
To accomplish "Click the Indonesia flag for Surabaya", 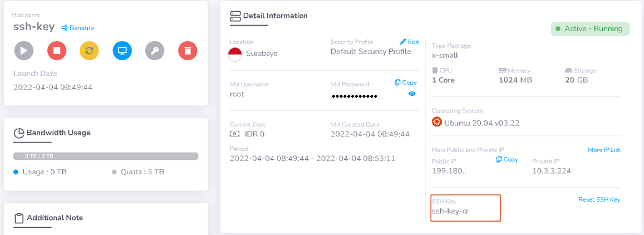I will pos(235,54).
